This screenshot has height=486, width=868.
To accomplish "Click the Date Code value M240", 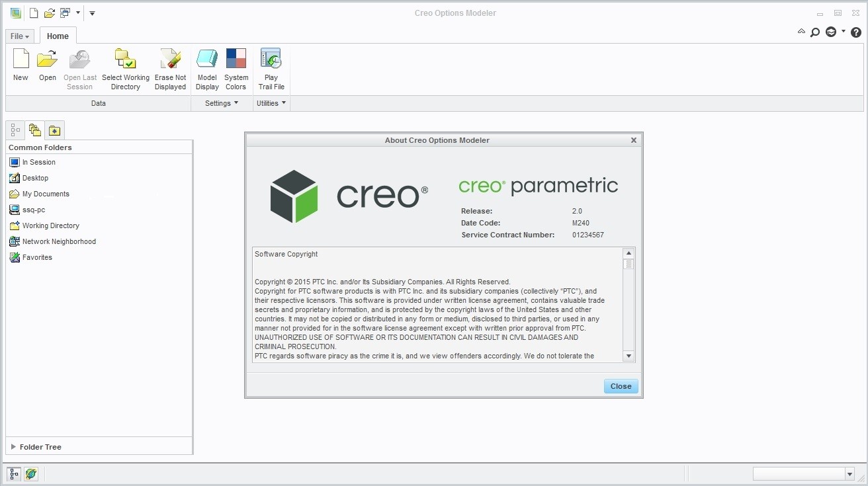I will (x=581, y=223).
